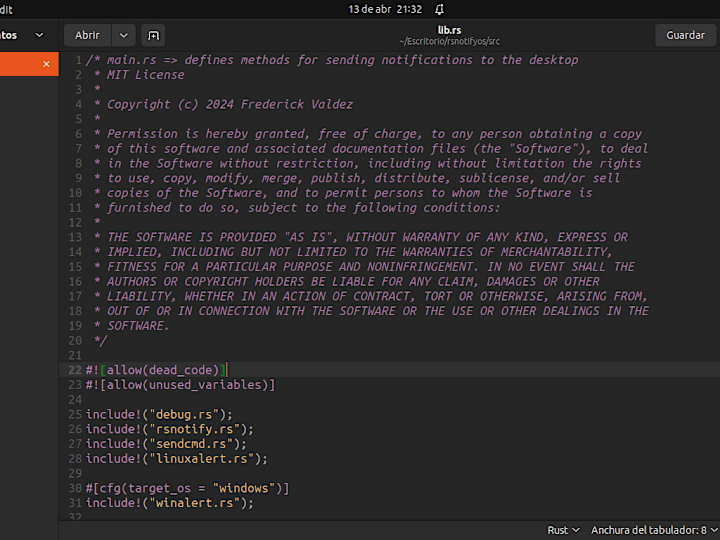Click the file path ~/Escritorio/rsnotifyos/src subtitle
This screenshot has width=720, height=540.
coord(449,41)
